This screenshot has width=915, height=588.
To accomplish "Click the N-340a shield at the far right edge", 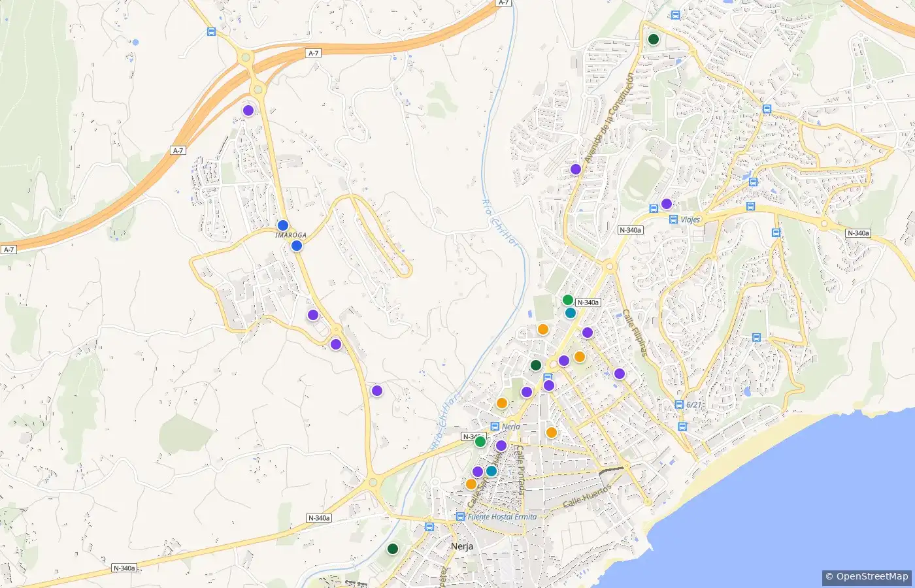I will click(x=858, y=233).
